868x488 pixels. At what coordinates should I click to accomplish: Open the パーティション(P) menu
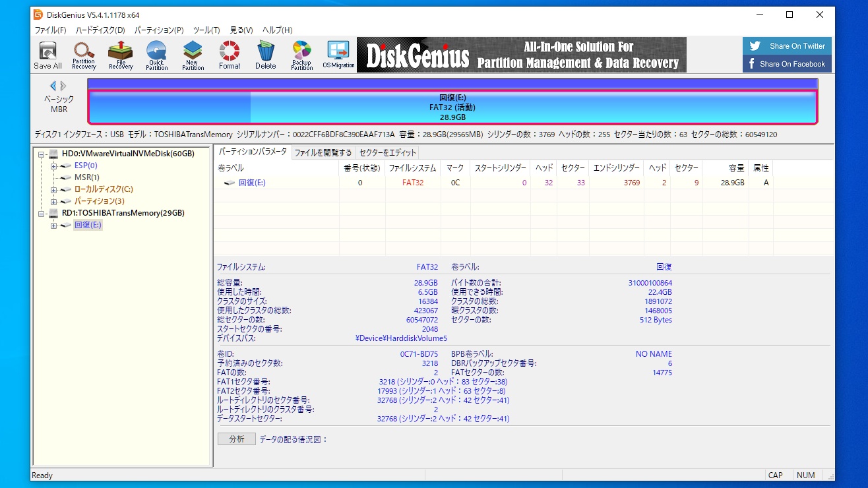click(159, 30)
